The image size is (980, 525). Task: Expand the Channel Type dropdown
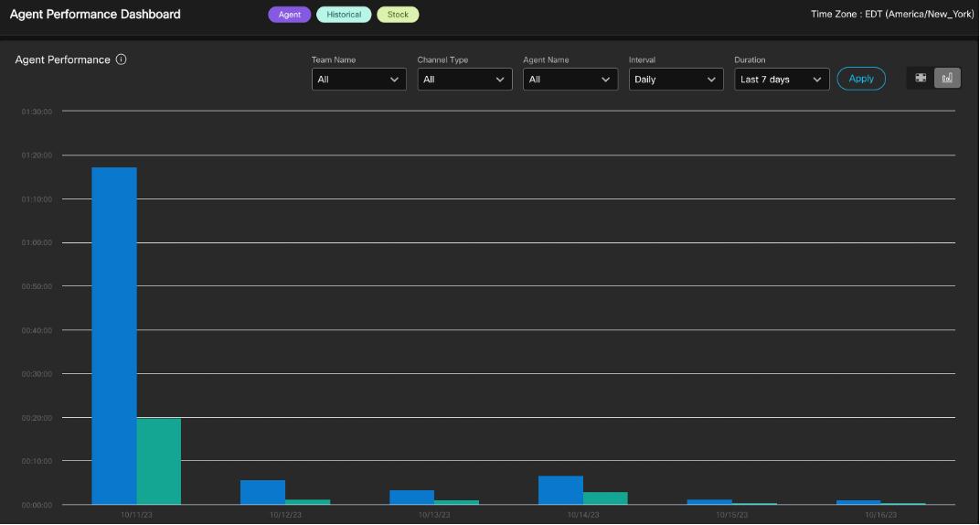(464, 80)
